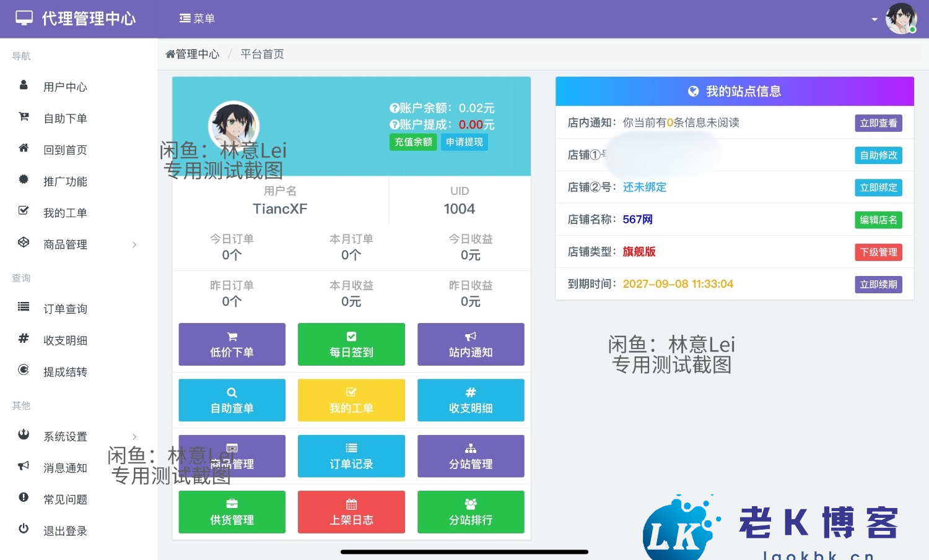Screen dimensions: 929x560
Task: Expand the 商品管理 submenu chevron
Action: (134, 245)
